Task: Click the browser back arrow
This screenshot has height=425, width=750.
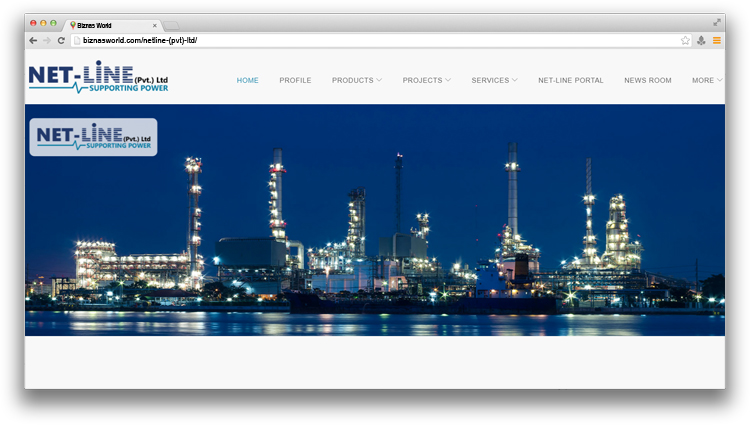Action: [33, 40]
